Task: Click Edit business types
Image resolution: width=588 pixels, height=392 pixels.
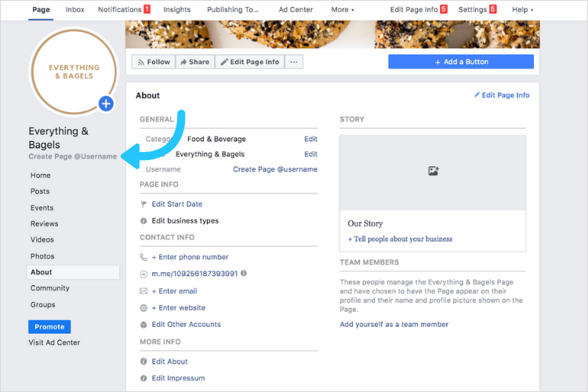Action: [185, 221]
